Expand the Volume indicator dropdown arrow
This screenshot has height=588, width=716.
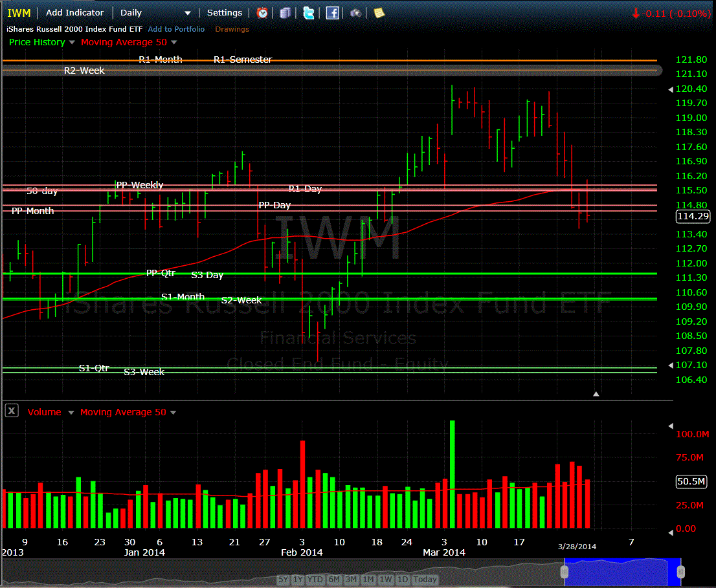[x=71, y=413]
